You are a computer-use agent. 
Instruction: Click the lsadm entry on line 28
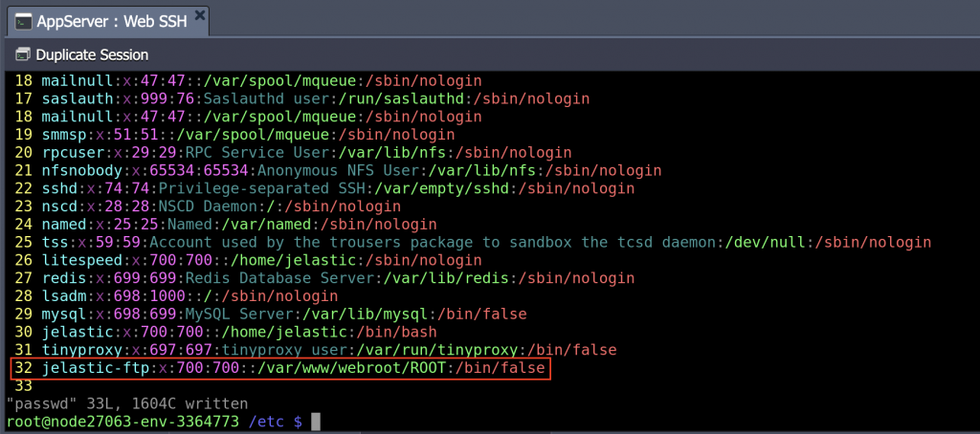176,295
